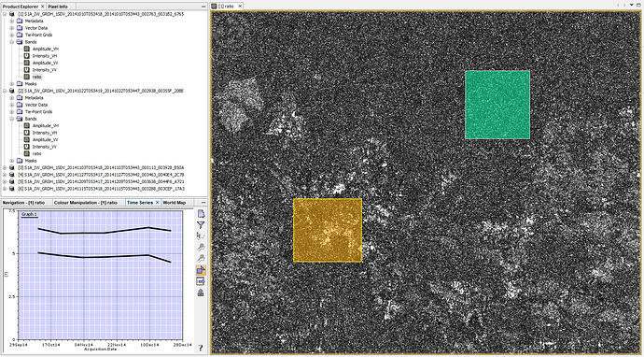Toggle the highlighted orange shape region icon
Viewport: 644px width, 357px height.
point(201,270)
